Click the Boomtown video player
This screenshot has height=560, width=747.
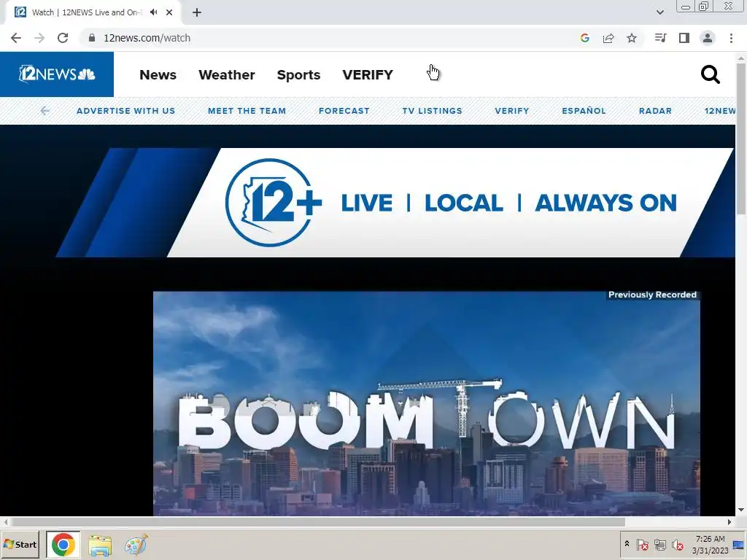click(x=426, y=403)
